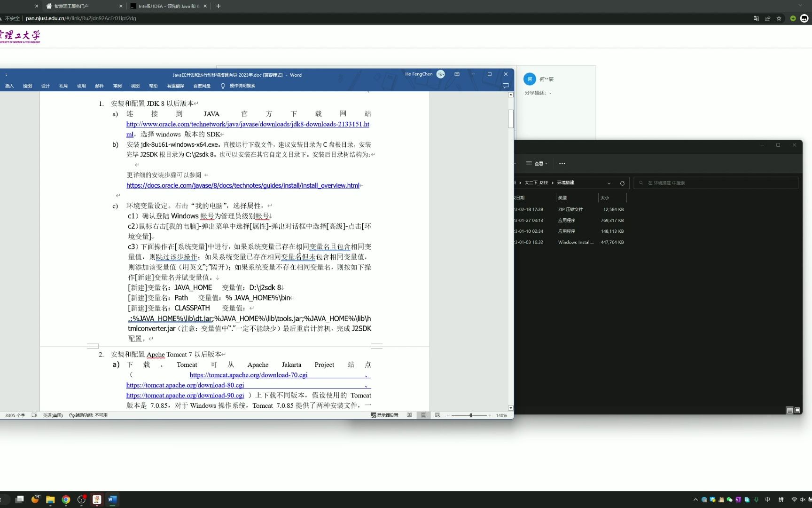The width and height of the screenshot is (812, 508).
Task: Click the translate page icon in address bar
Action: click(756, 18)
